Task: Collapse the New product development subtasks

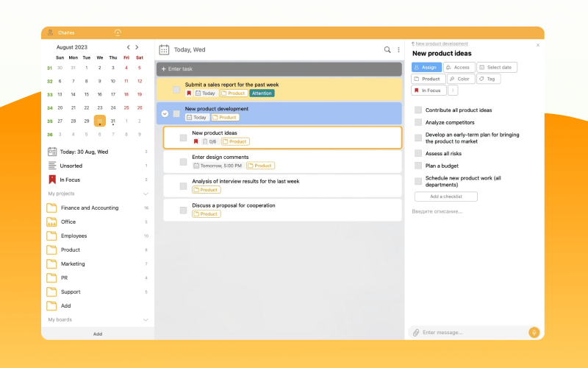Action: [x=165, y=113]
